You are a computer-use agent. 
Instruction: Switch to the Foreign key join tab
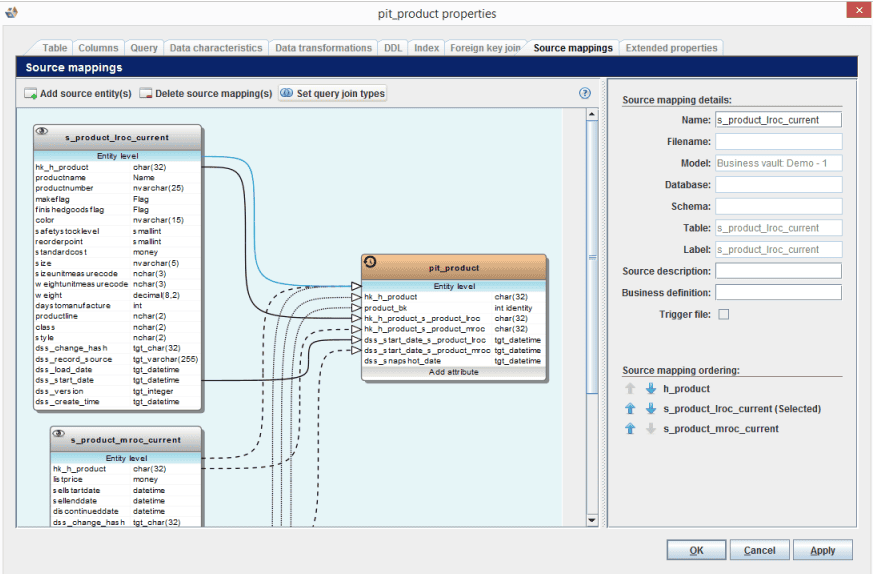(x=485, y=48)
